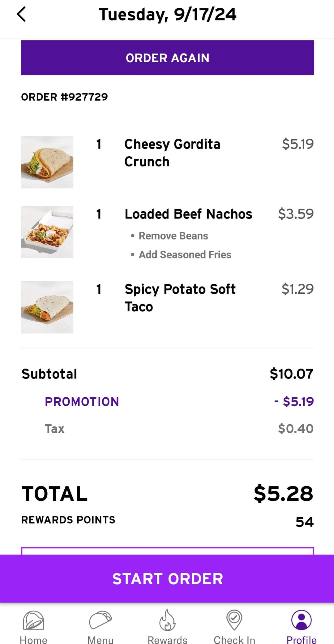Viewport: 334px width, 644px height.
Task: Open the Rewards flame icon
Action: (167, 620)
